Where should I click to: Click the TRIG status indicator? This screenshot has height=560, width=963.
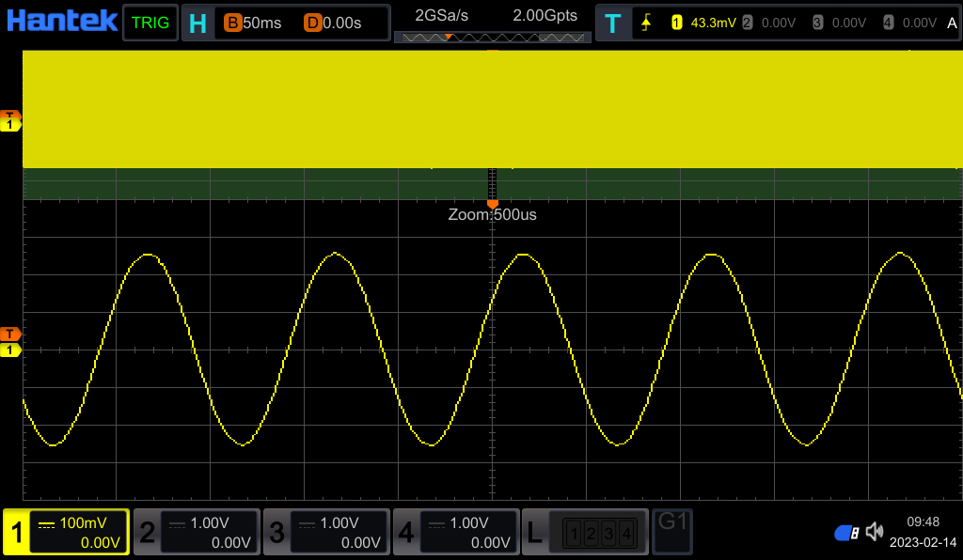150,21
